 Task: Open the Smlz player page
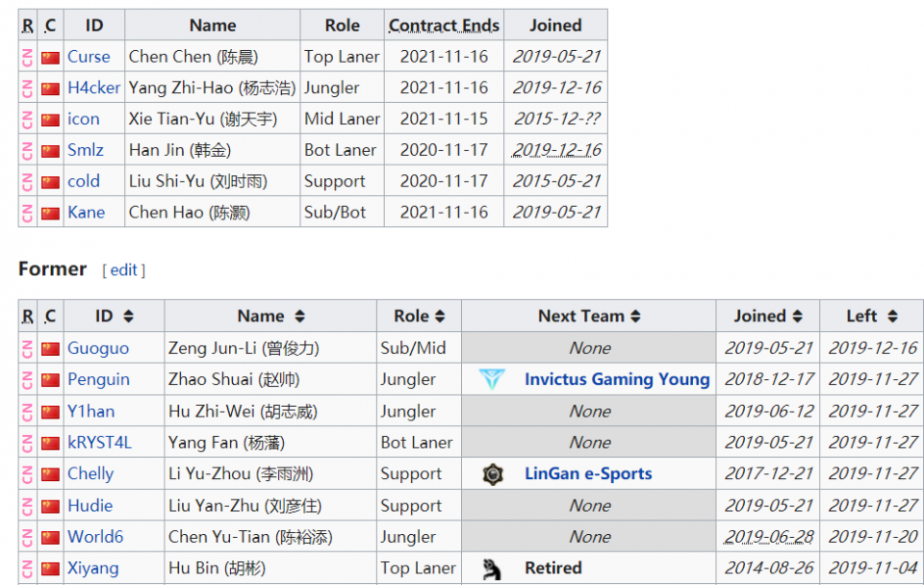(x=86, y=150)
